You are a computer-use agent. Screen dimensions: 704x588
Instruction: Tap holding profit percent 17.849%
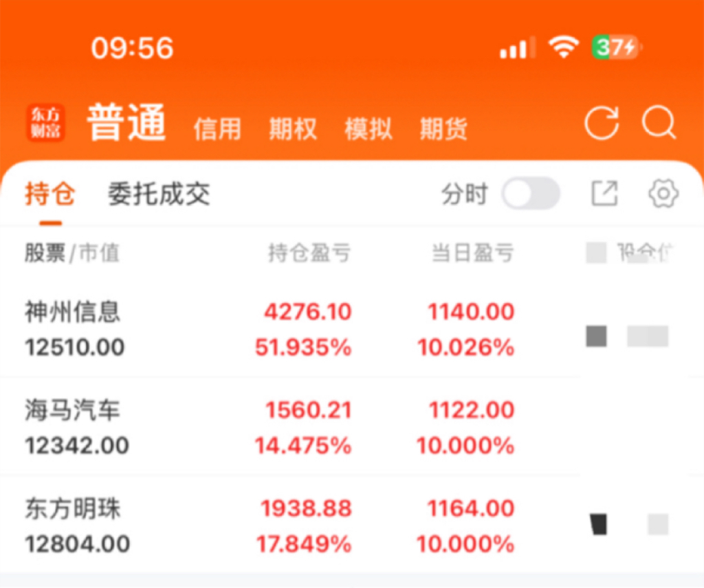(304, 543)
